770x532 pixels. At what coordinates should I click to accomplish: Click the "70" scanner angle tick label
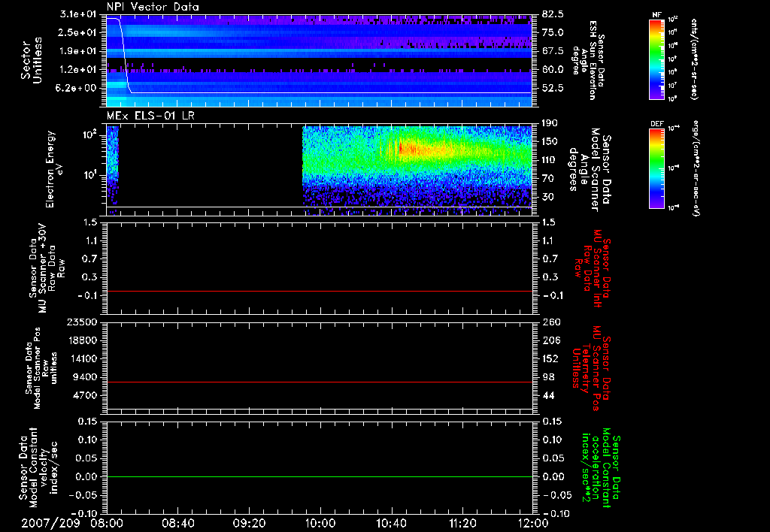tap(550, 179)
